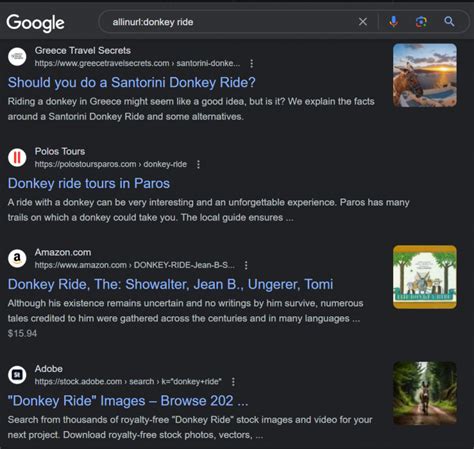Open the more options dots for Adobe result

tap(233, 382)
